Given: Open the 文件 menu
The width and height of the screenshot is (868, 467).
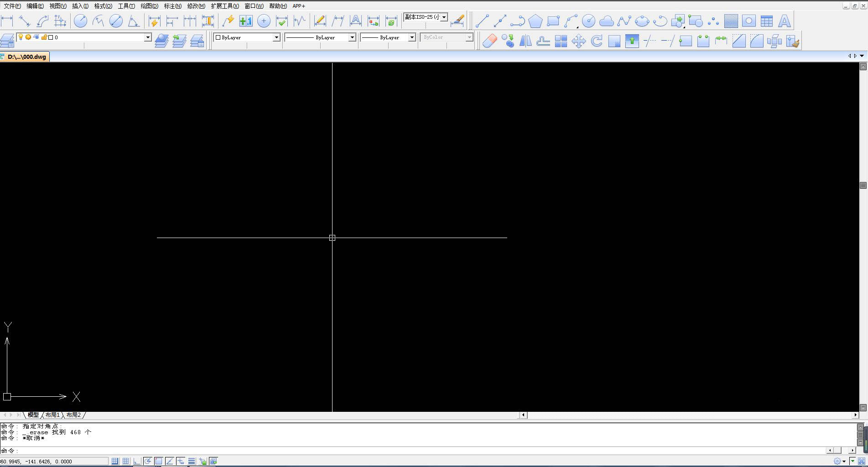Looking at the screenshot, I should (12, 6).
